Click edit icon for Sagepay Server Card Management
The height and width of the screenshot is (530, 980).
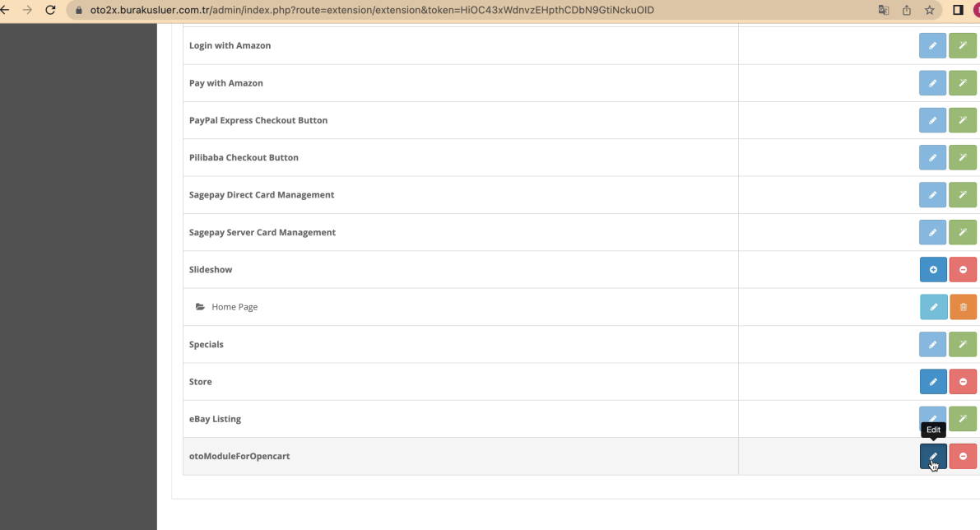[x=932, y=233]
